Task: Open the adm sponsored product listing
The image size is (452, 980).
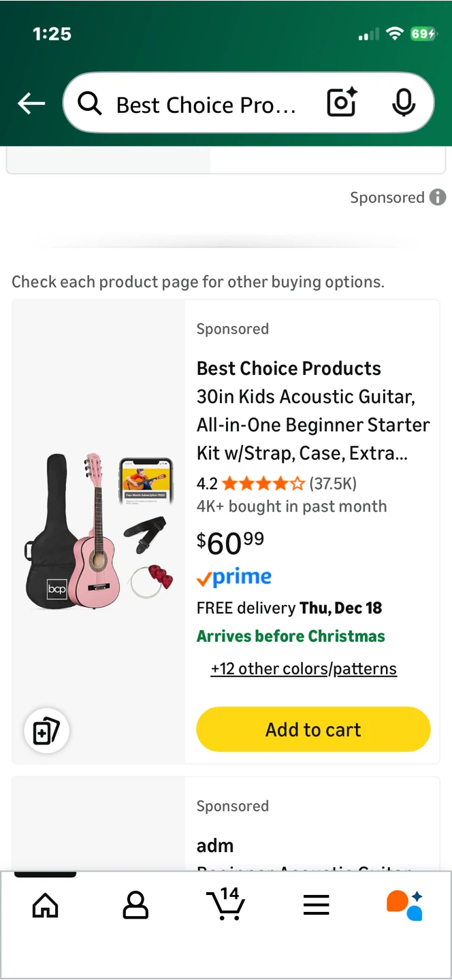Action: tap(215, 846)
